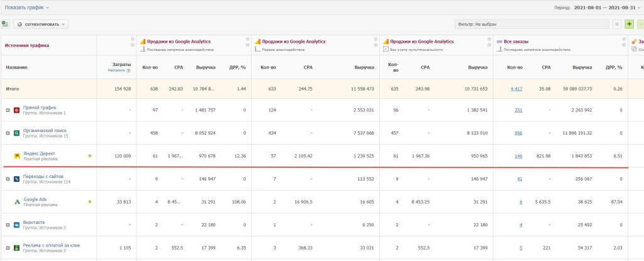Expand the Реклама с оплатой за клик group
This screenshot has height=261, width=644.
[8, 247]
